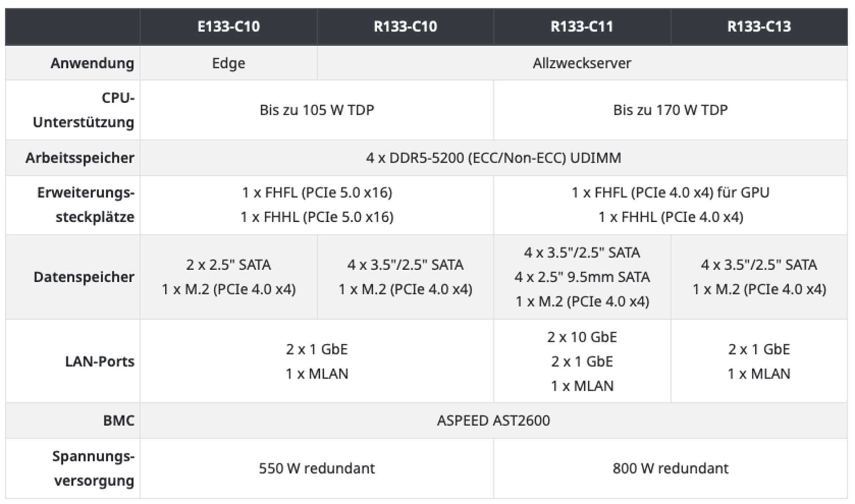The image size is (855, 504).
Task: Select the DDR5-5200 UDIMM memory cell
Action: click(x=493, y=158)
